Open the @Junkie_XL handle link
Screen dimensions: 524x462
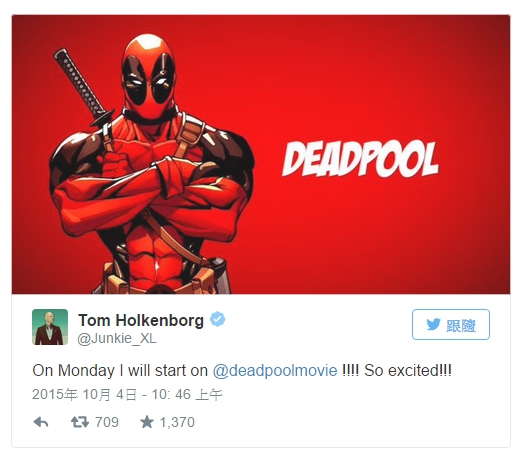pos(117,339)
